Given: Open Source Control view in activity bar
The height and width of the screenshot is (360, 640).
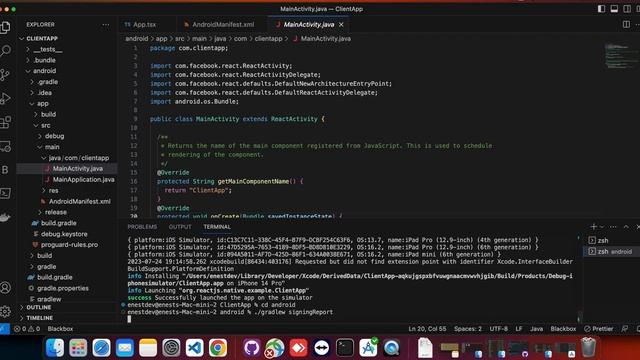Looking at the screenshot, I should point(5,75).
